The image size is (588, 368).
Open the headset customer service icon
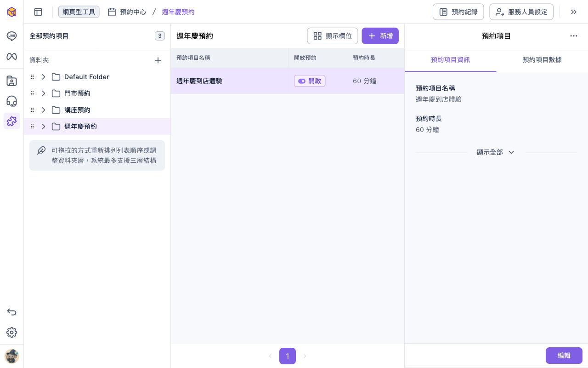[x=11, y=101]
